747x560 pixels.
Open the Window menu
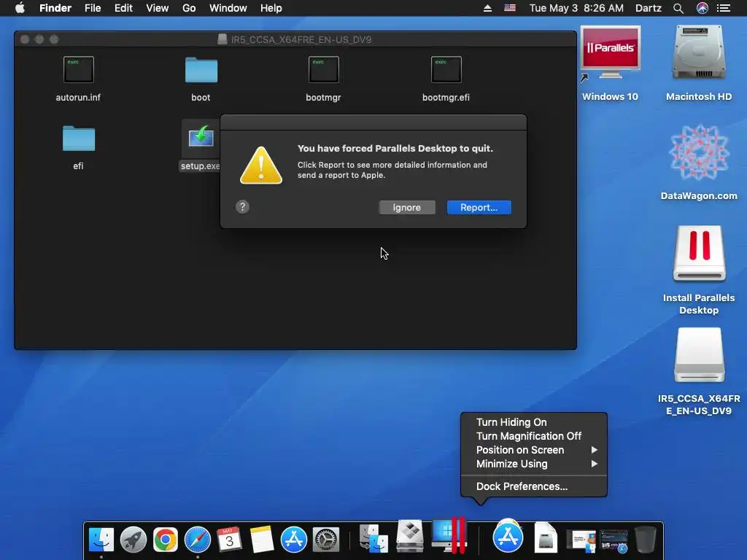coord(228,8)
